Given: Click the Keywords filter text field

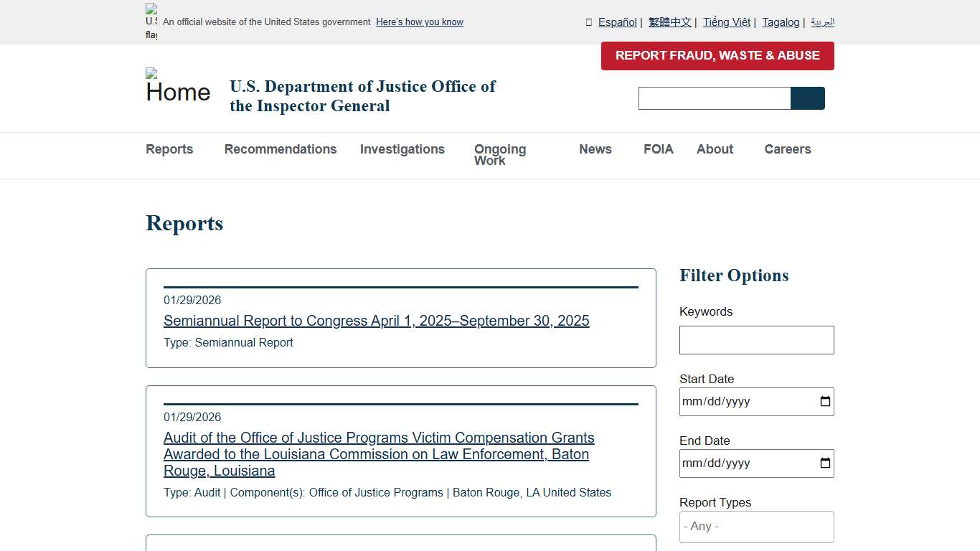Looking at the screenshot, I should click(x=756, y=340).
